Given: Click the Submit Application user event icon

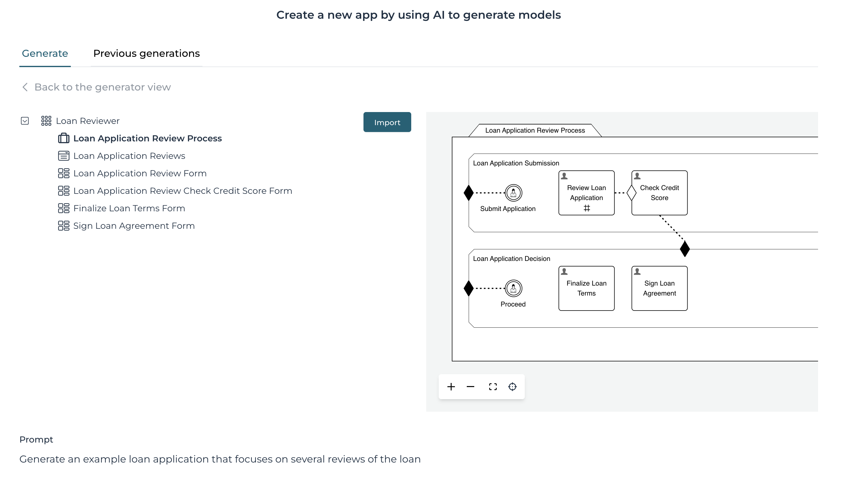Looking at the screenshot, I should 513,193.
